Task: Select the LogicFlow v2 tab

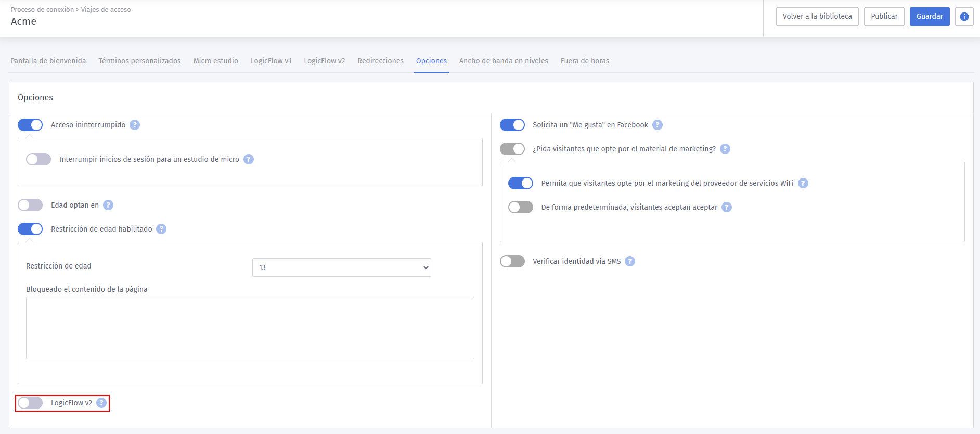Action: (325, 61)
